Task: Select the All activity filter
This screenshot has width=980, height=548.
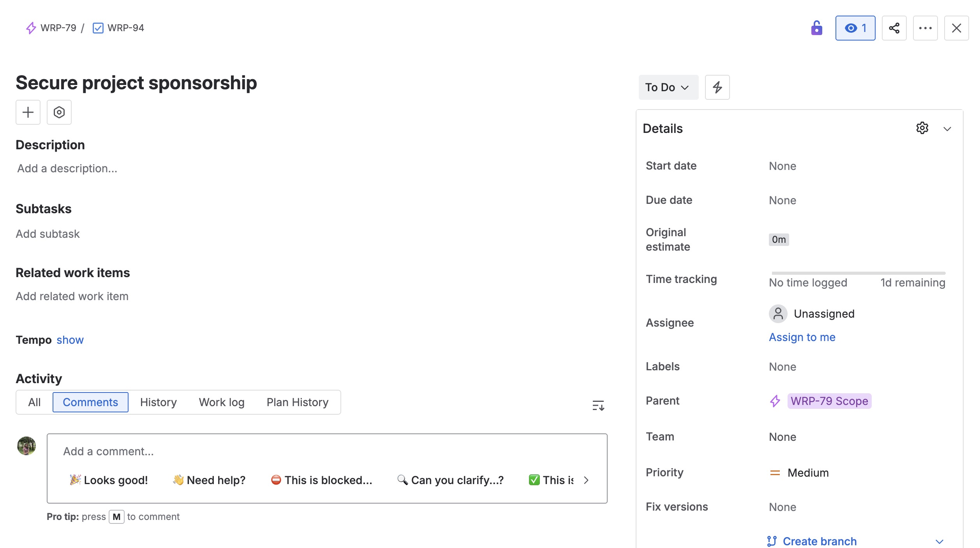Action: click(34, 402)
